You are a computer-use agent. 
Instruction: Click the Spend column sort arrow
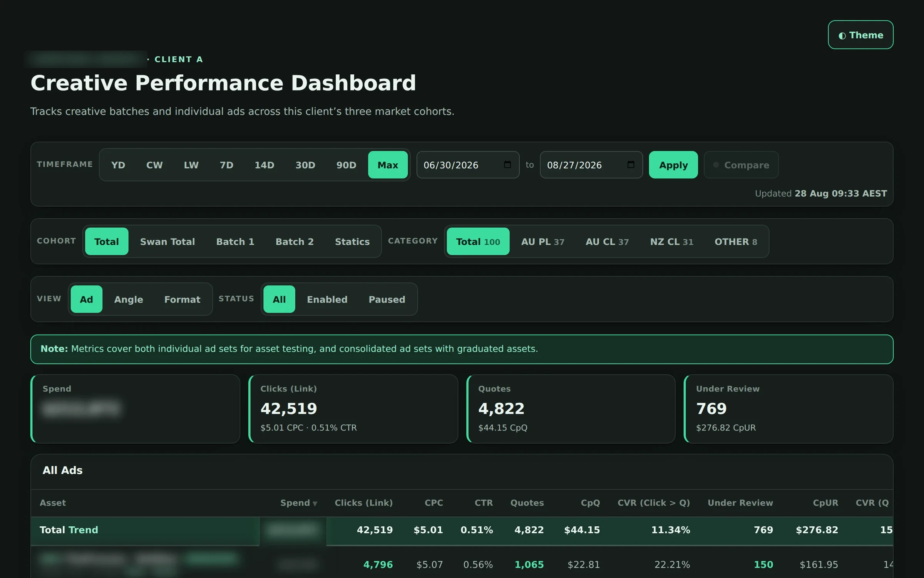point(315,503)
